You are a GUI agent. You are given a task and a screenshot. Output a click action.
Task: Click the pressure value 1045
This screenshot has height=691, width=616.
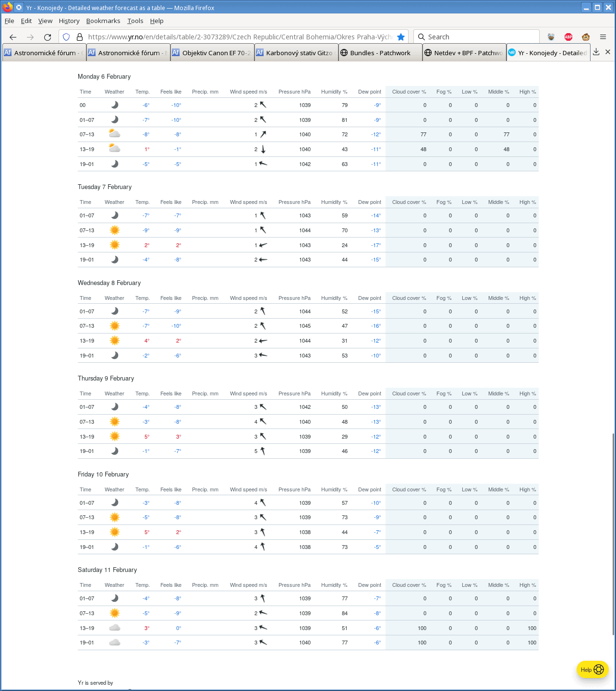[305, 326]
